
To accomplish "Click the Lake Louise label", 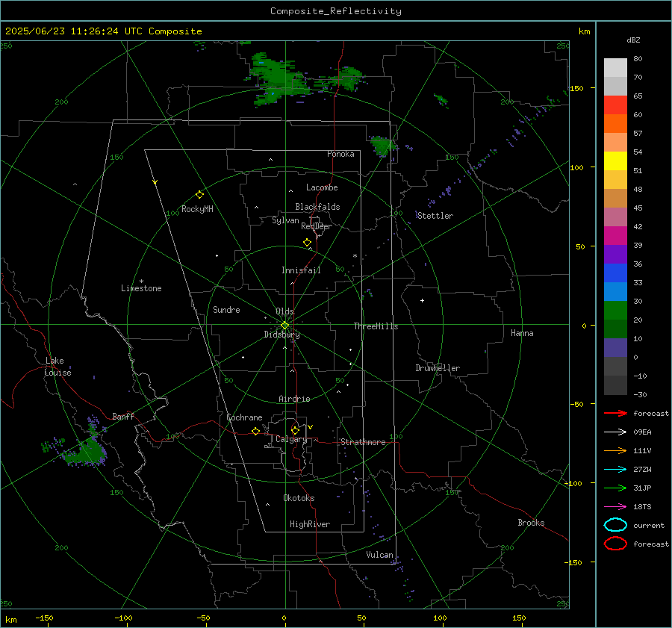I will coord(57,367).
